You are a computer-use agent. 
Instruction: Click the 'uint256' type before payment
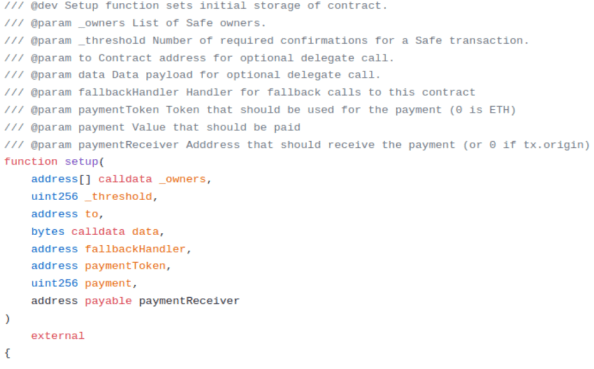coord(55,283)
